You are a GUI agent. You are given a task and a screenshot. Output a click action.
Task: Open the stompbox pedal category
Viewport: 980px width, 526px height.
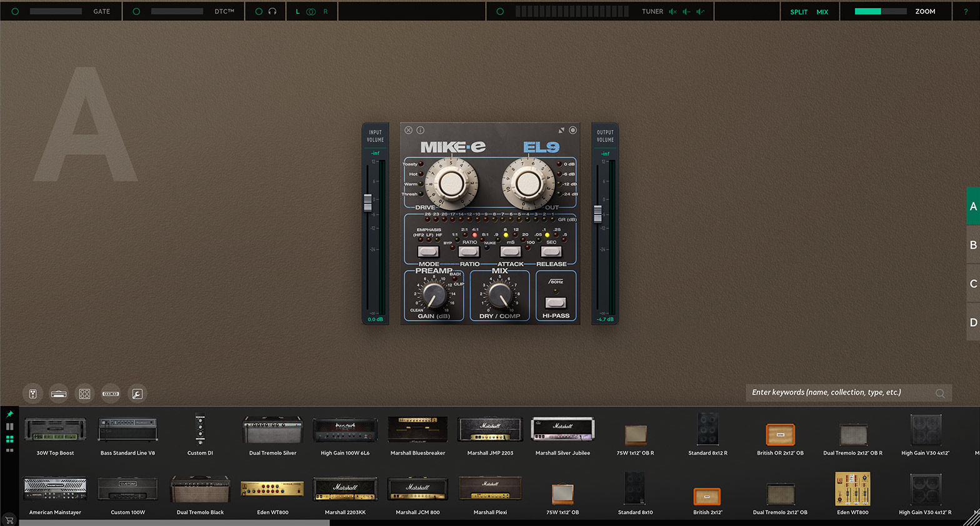(33, 394)
